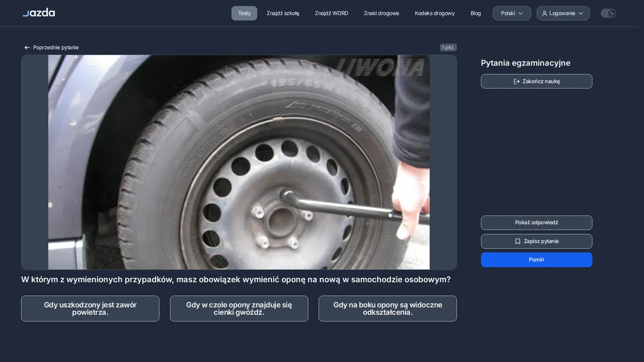Open the Testy tab
This screenshot has height=362, width=644.
pyautogui.click(x=244, y=13)
